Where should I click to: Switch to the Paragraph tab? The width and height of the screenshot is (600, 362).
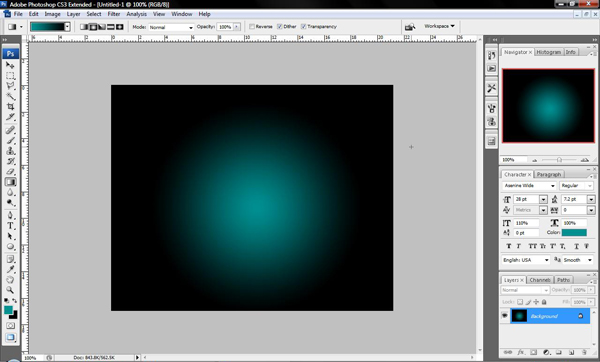tap(548, 174)
